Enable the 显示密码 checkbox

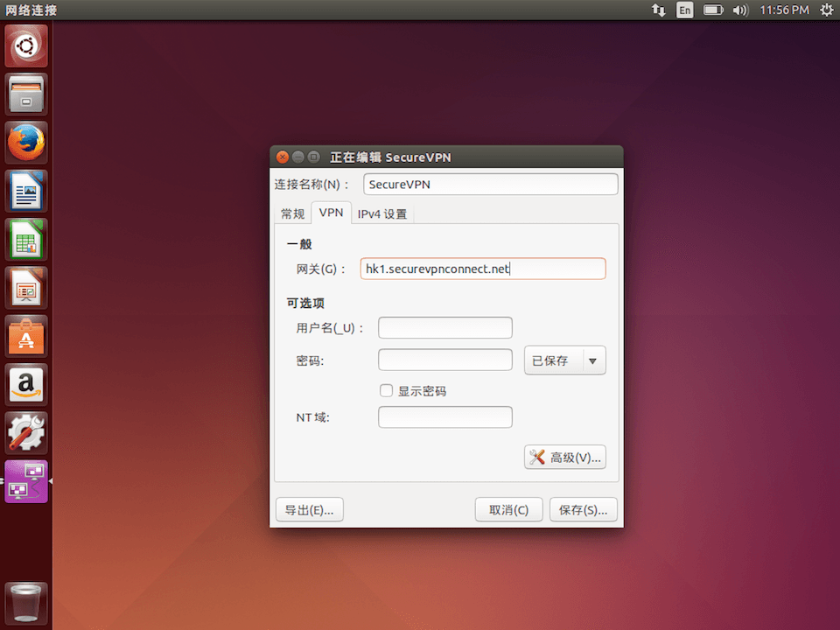[386, 391]
